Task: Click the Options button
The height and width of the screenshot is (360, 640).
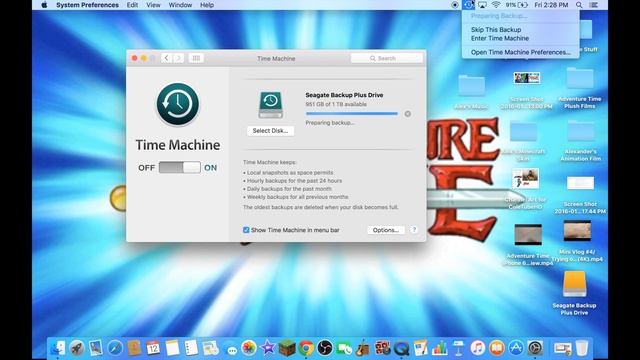Action: [x=386, y=230]
